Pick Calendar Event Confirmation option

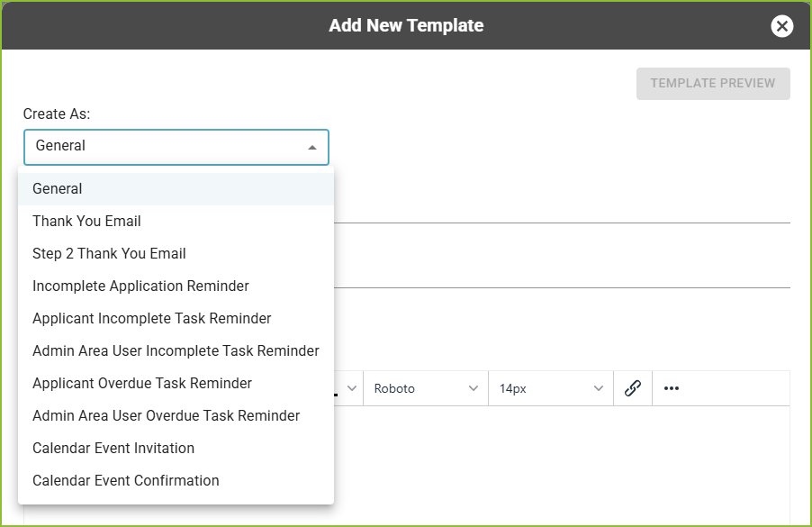tap(125, 481)
